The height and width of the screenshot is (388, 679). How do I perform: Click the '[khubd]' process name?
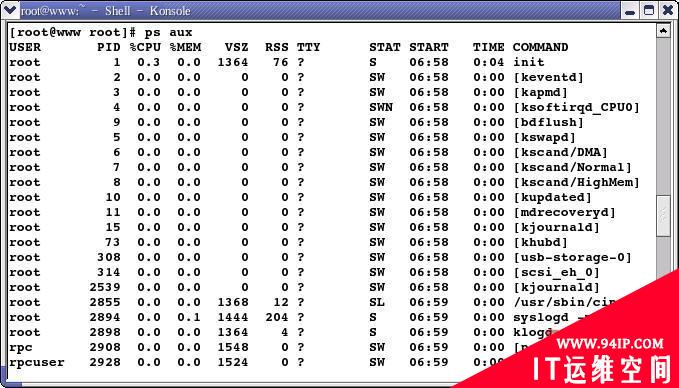pos(540,242)
